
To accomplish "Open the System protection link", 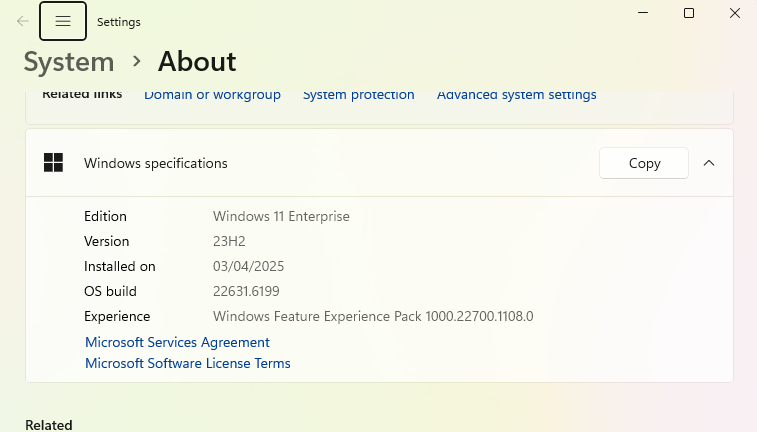I will [358, 95].
